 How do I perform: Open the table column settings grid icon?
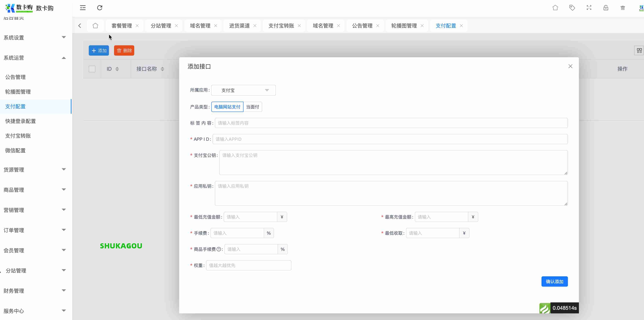point(639,50)
